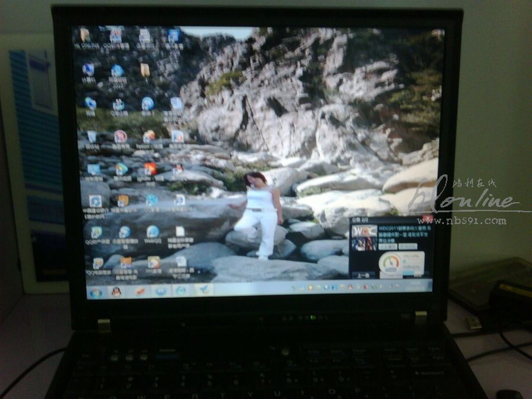Screen dimensions: 532x399
Task: Click the WCG news thumbnail in popup
Action: (364, 238)
